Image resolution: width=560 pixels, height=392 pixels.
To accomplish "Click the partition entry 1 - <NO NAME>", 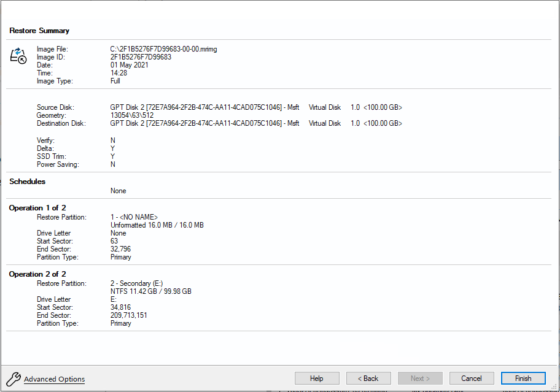I will tap(134, 217).
